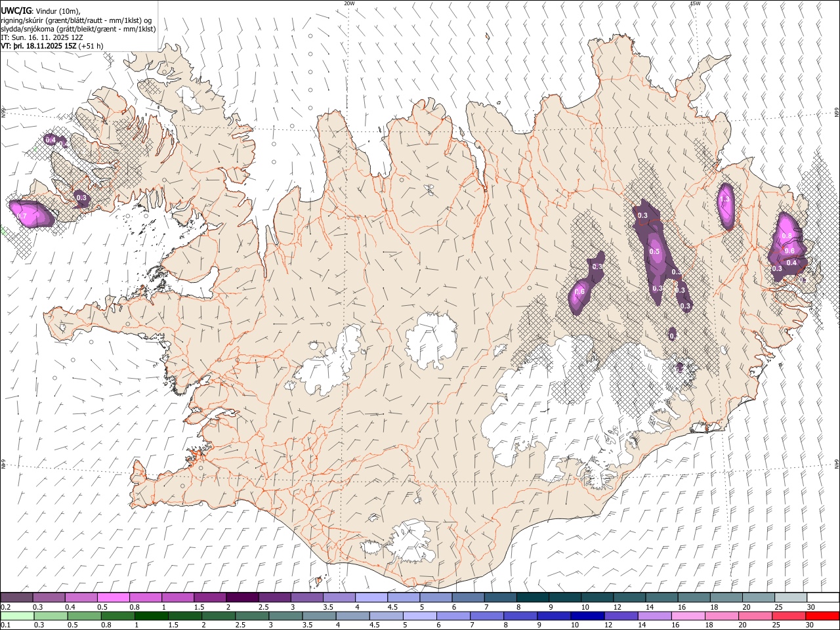This screenshot has width=840, height=630.
Task: Click the lower legend swatch between 20 and 25
Action: tap(755, 616)
